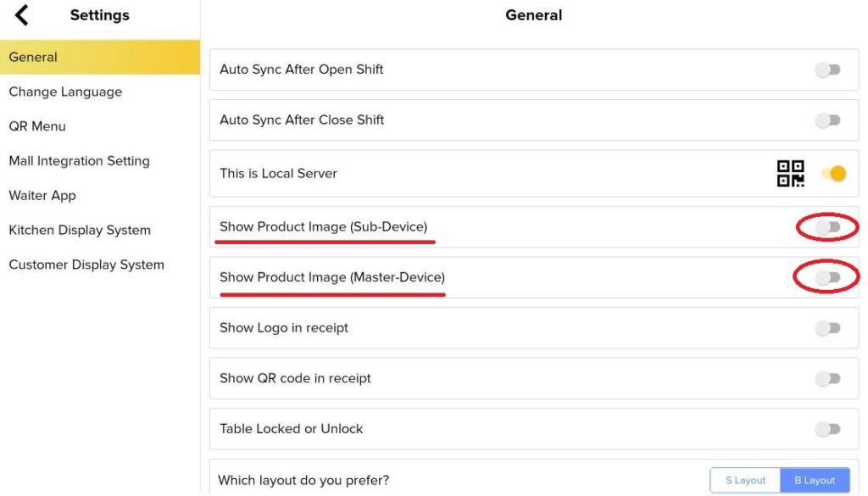Enable Auto Sync After Close Shift
The image size is (868, 496).
tap(827, 120)
